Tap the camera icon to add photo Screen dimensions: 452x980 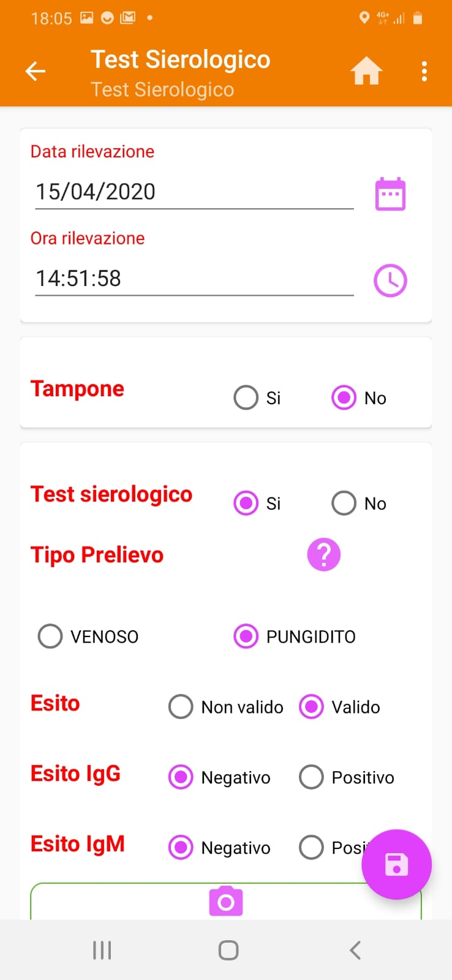coord(226,901)
